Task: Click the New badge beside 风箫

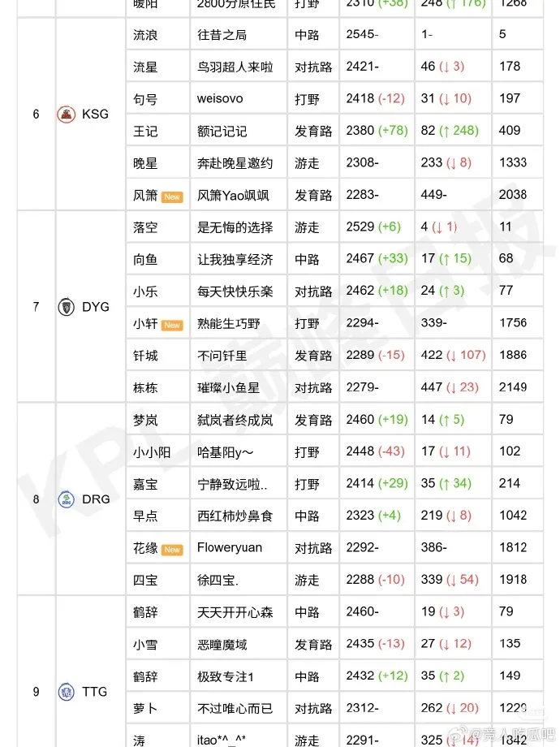Action: (172, 196)
